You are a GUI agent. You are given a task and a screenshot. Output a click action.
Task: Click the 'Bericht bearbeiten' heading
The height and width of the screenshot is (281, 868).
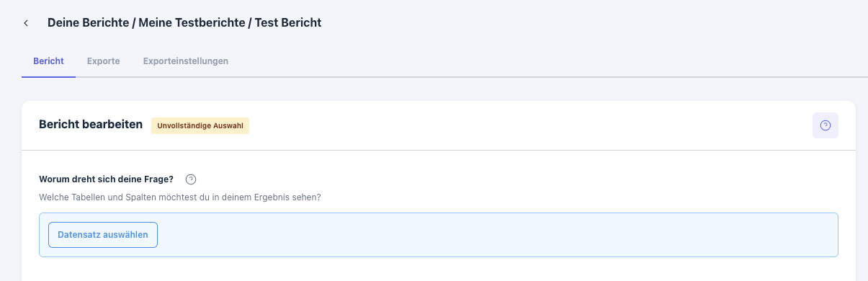point(91,125)
